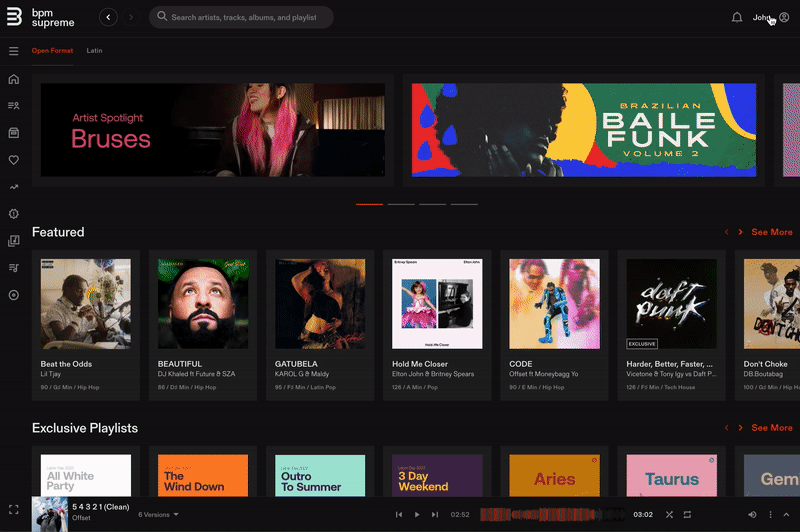This screenshot has height=532, width=800.
Task: Skip to the next track
Action: (x=435, y=515)
